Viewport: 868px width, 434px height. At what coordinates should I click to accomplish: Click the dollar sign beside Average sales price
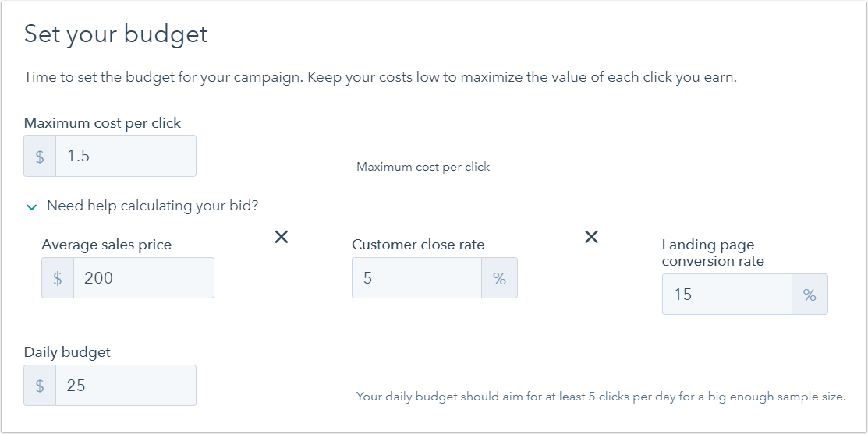(58, 277)
